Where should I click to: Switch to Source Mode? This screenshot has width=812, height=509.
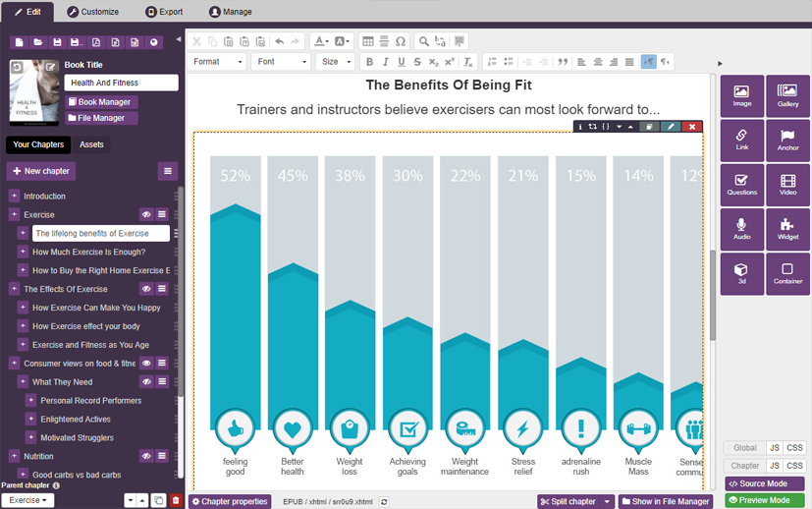coord(764,483)
